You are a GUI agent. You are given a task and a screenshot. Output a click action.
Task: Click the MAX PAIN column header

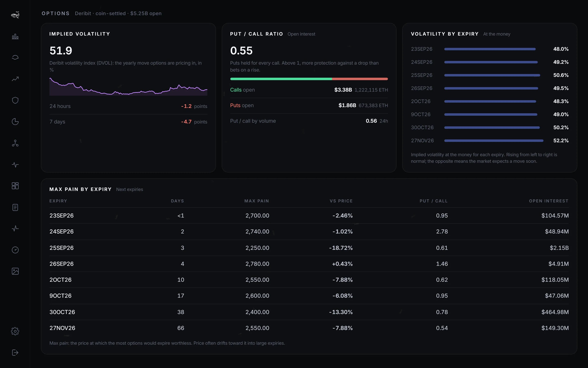tap(257, 201)
